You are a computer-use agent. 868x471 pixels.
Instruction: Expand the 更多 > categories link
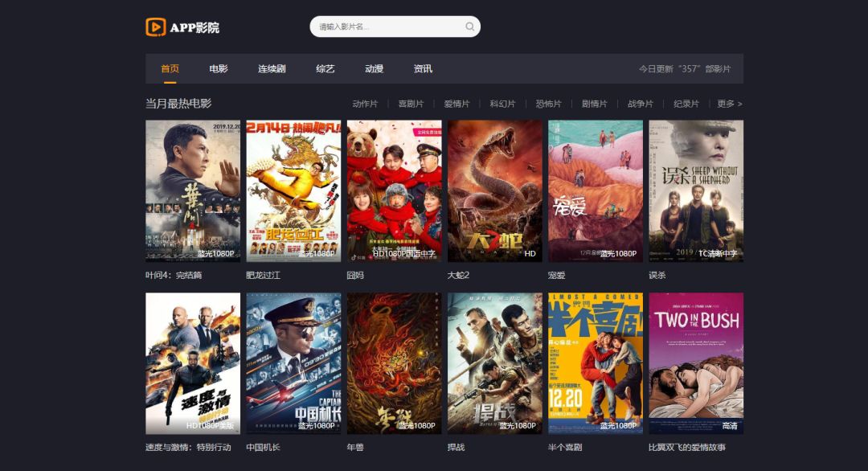click(730, 104)
